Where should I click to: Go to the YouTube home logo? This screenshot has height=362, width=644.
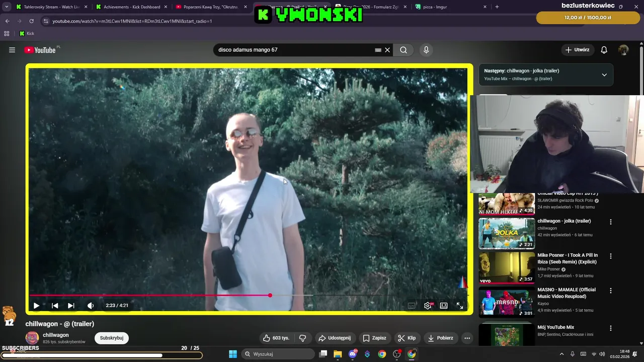pos(40,50)
